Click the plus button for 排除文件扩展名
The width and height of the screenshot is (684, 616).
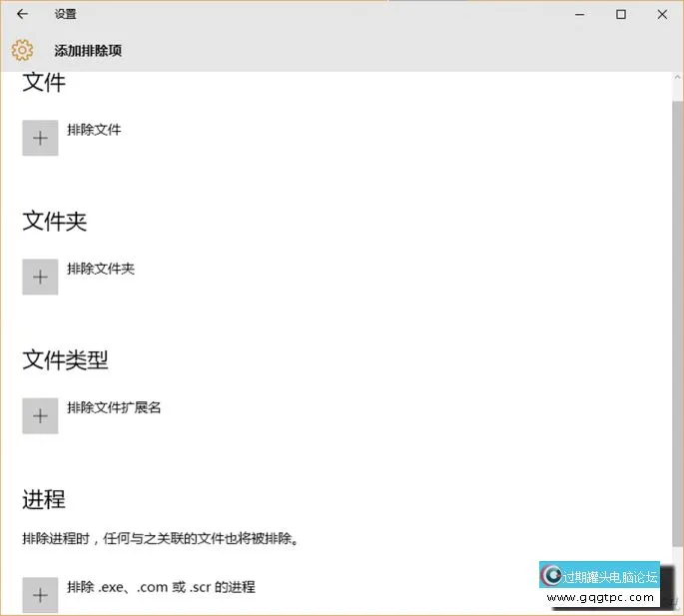(x=40, y=415)
